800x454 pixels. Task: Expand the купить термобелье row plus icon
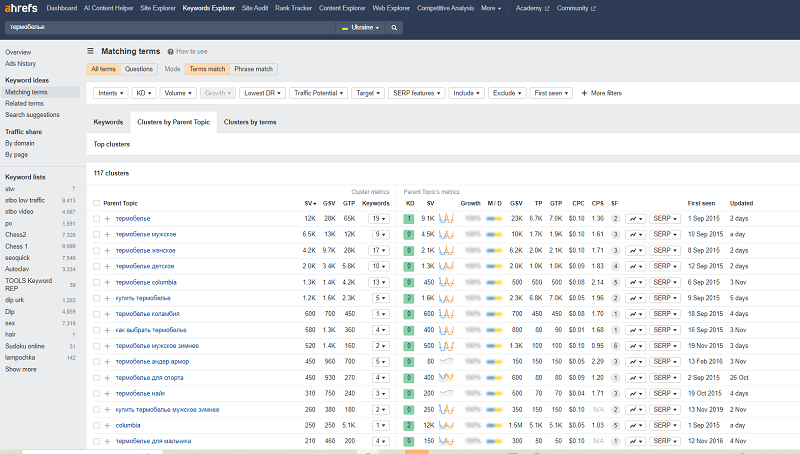[x=107, y=298]
